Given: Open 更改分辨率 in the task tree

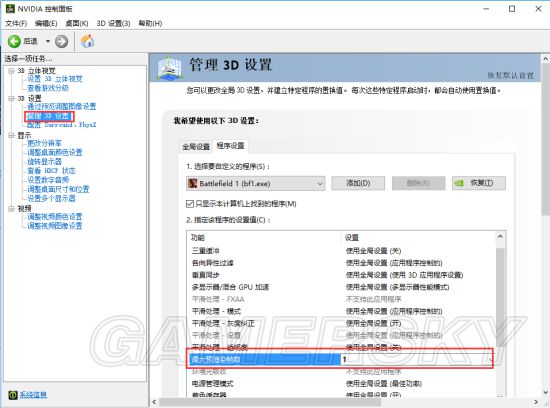Looking at the screenshot, I should [x=45, y=143].
